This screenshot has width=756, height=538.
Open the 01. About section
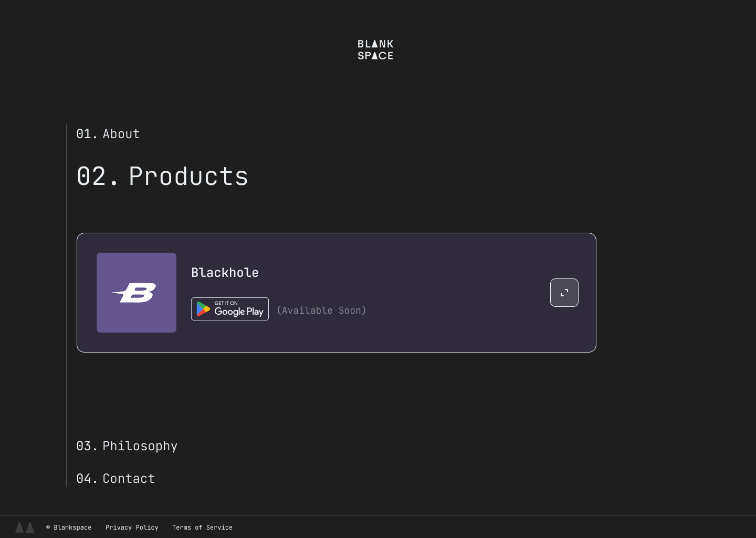[x=121, y=134]
